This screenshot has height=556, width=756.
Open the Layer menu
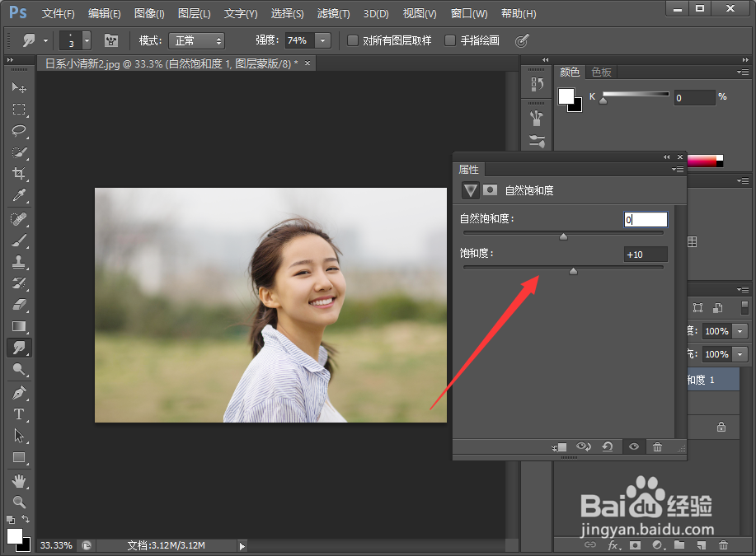point(195,13)
